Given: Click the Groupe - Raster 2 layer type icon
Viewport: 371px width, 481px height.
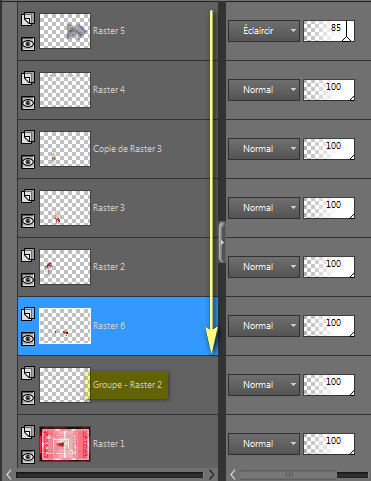Looking at the screenshot, I should [28, 373].
